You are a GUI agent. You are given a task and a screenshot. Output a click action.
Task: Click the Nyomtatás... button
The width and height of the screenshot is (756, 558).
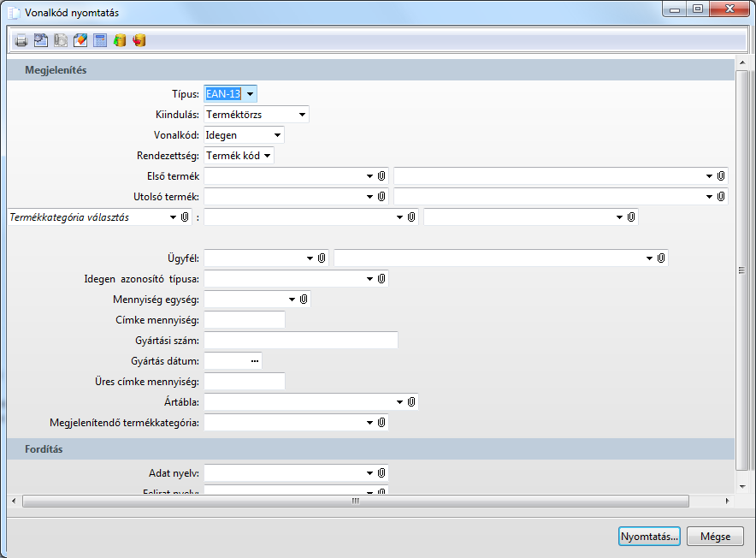[649, 537]
